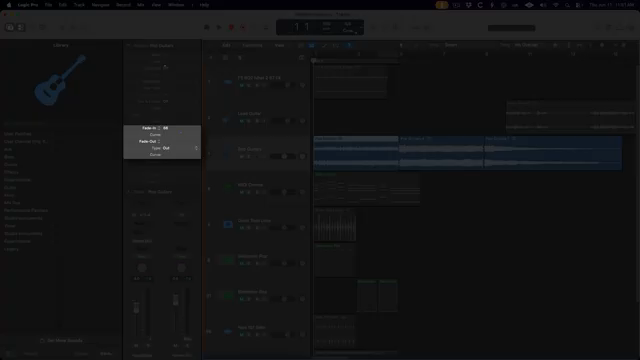Image resolution: width=640 pixels, height=360 pixels.
Task: Mute the Drum Track Loop track
Action: pos(242,228)
